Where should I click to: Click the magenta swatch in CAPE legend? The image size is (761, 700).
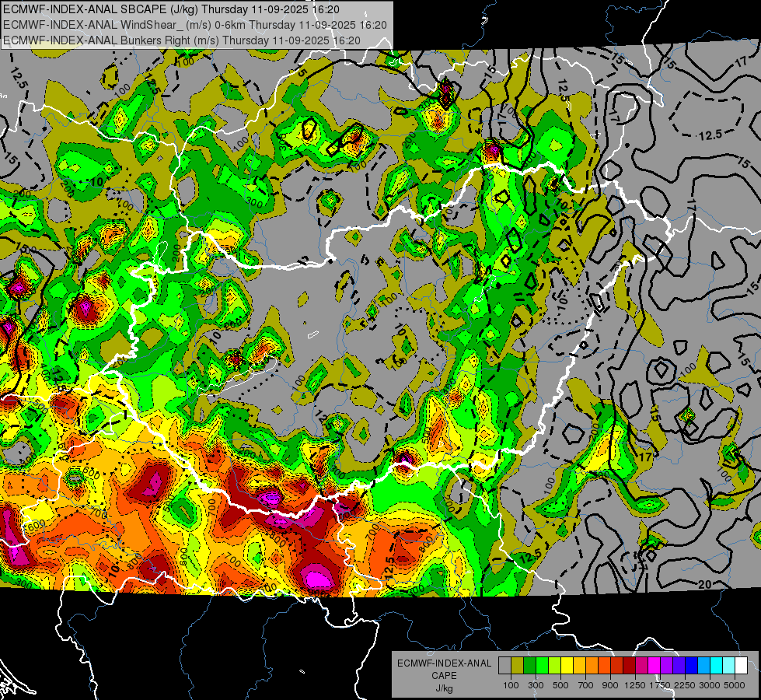[x=655, y=665]
